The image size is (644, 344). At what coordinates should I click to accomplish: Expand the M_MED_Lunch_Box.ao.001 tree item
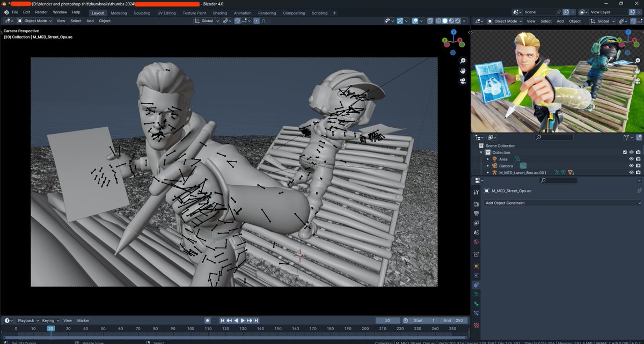coord(488,173)
